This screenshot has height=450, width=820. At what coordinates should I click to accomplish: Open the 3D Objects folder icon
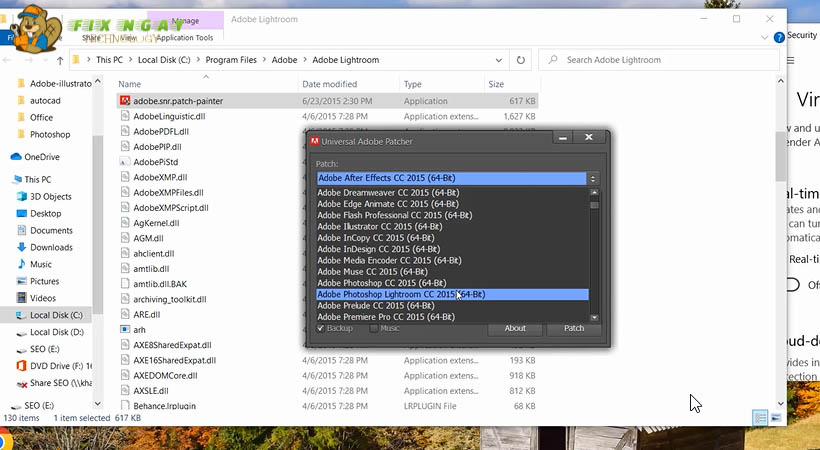[x=22, y=196]
